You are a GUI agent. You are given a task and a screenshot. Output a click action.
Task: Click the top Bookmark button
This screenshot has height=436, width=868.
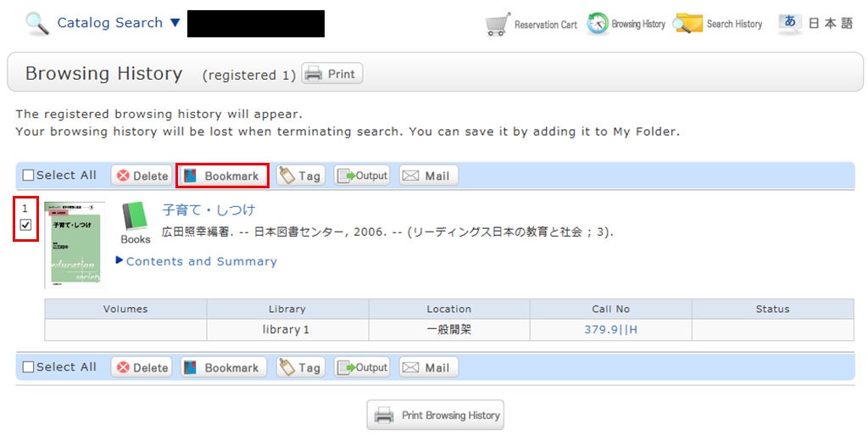click(x=222, y=176)
